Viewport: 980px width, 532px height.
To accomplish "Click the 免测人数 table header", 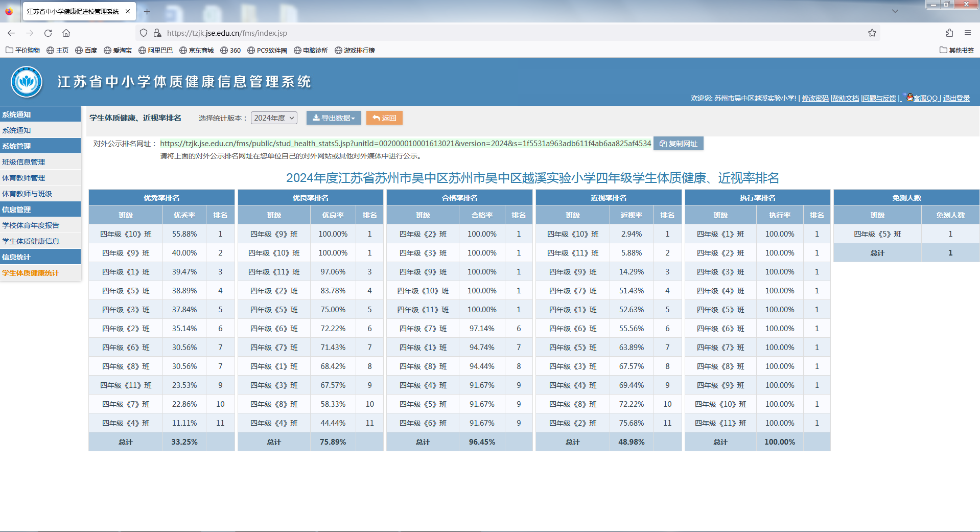I will click(906, 198).
